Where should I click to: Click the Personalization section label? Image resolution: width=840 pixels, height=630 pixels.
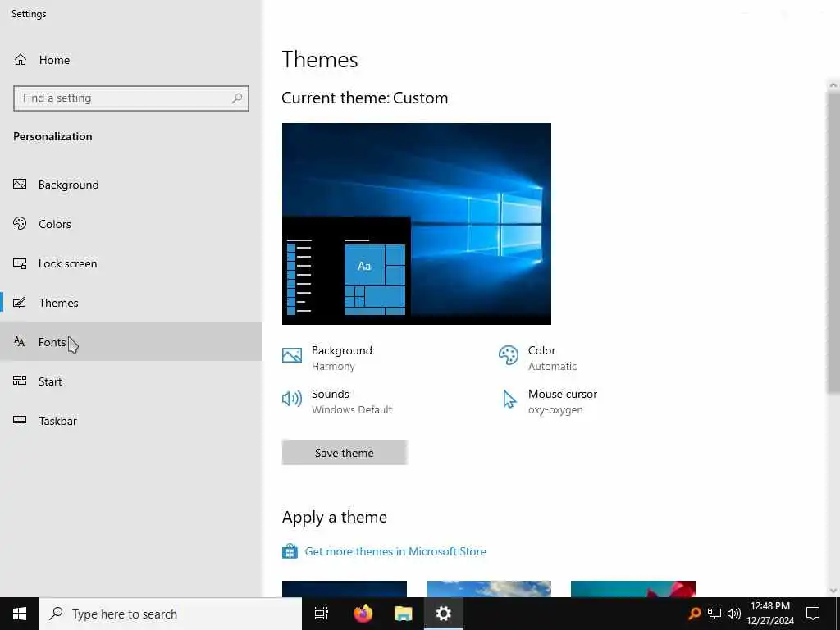pyautogui.click(x=52, y=136)
